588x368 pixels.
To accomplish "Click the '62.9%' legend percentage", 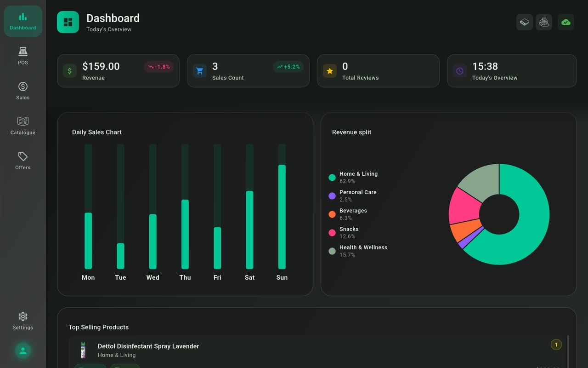I will [x=347, y=181].
